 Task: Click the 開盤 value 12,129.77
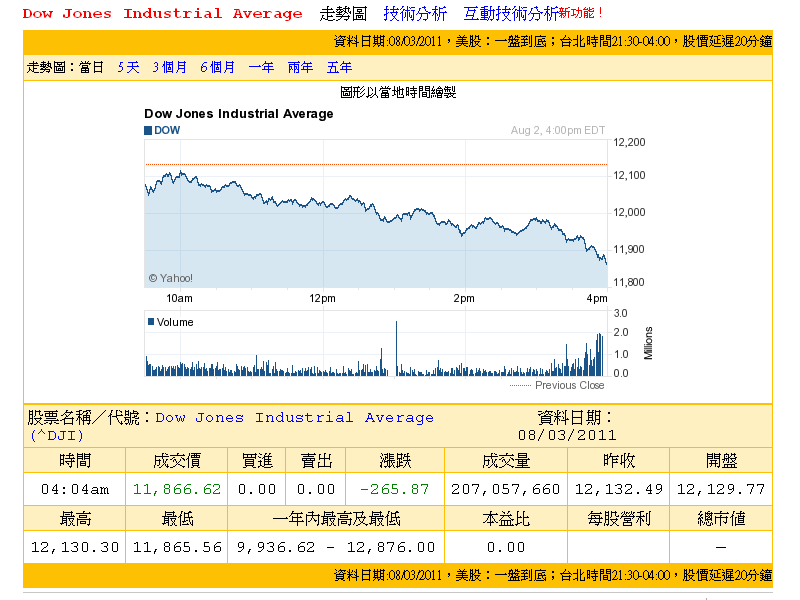tap(721, 489)
